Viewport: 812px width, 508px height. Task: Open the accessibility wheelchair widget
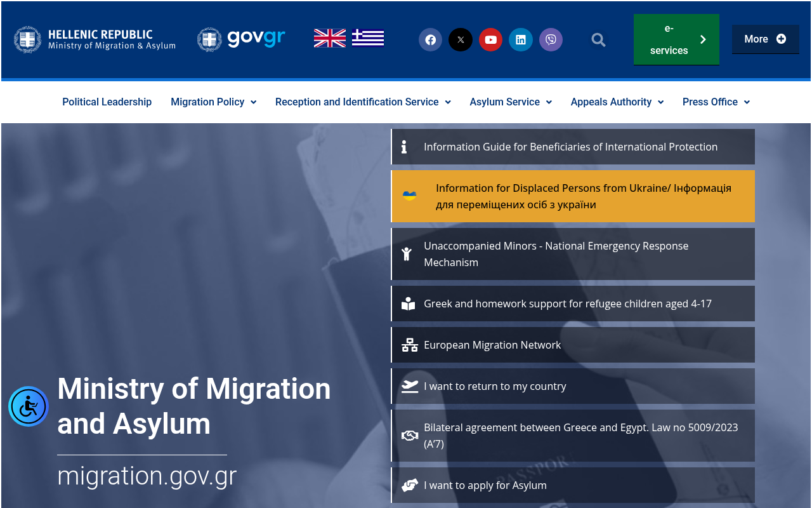(29, 406)
